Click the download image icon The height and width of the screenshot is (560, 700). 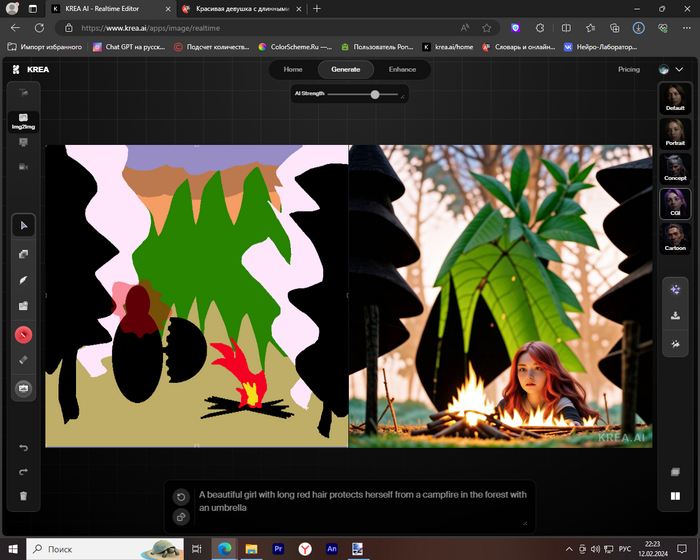click(676, 316)
